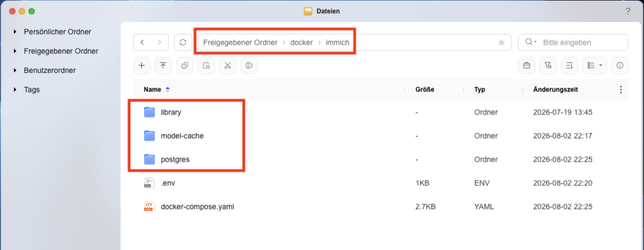Open the sort order icon
The height and width of the screenshot is (250, 644).
569,65
